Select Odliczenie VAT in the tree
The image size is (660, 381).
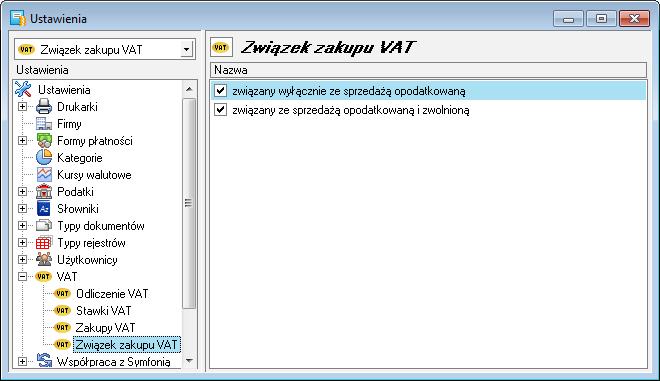(x=112, y=293)
